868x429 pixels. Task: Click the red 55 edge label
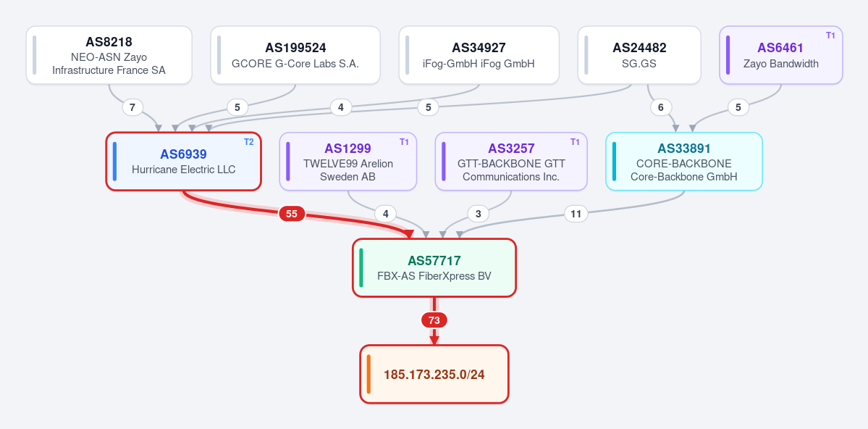click(x=292, y=213)
